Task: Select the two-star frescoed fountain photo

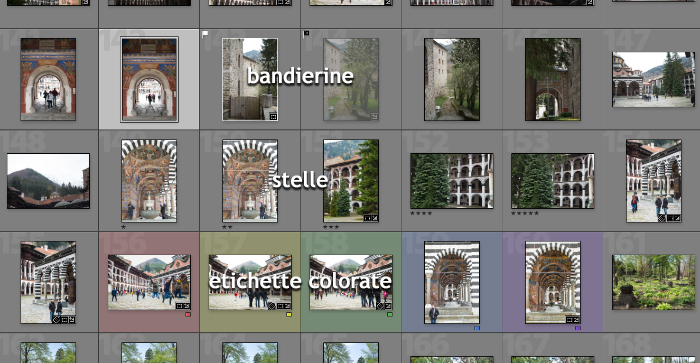Action: (250, 181)
